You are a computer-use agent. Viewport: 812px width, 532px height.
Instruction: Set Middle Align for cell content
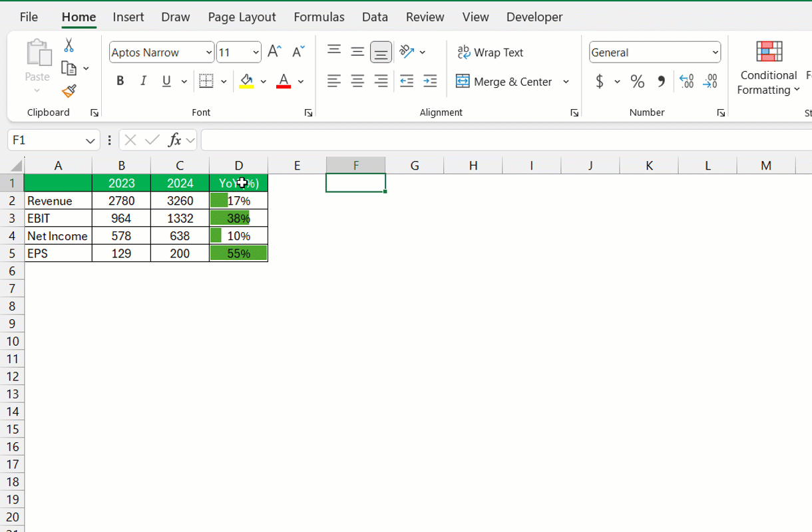(357, 52)
